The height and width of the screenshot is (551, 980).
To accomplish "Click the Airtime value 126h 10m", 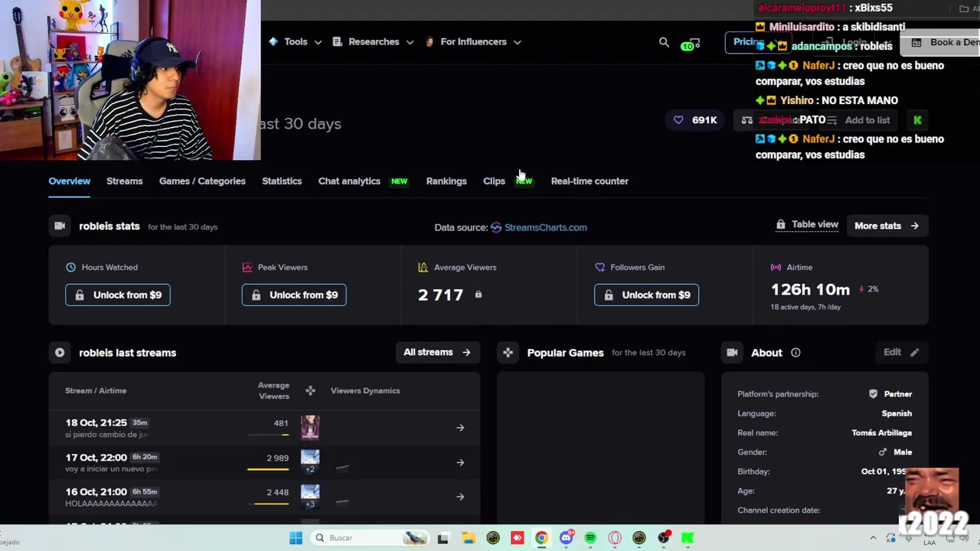I will (810, 289).
